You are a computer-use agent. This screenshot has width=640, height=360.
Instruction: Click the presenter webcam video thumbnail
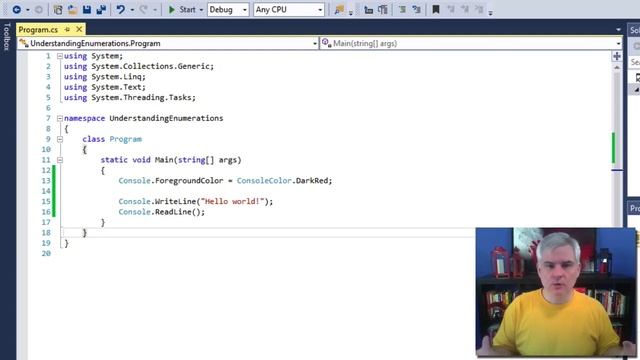[x=556, y=292]
